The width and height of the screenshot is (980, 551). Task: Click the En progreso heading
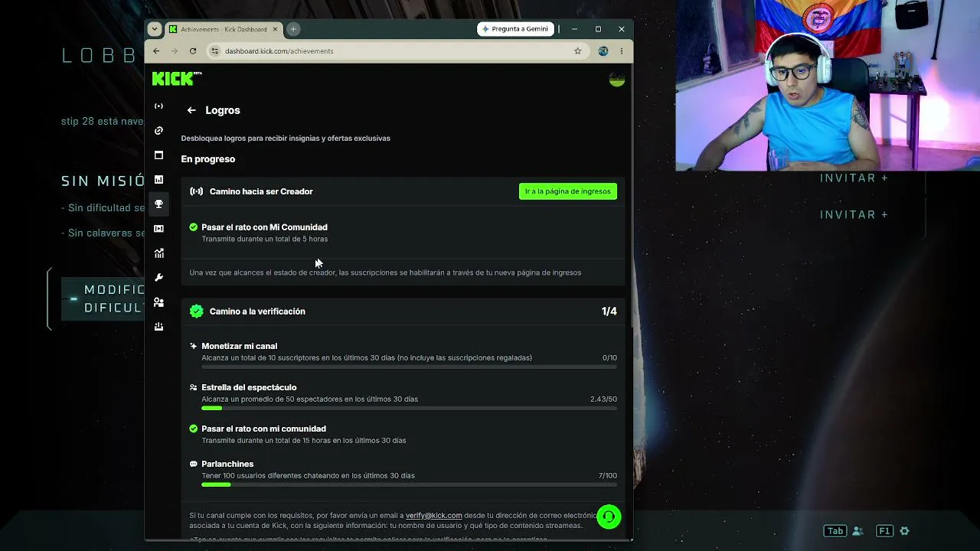tap(208, 159)
